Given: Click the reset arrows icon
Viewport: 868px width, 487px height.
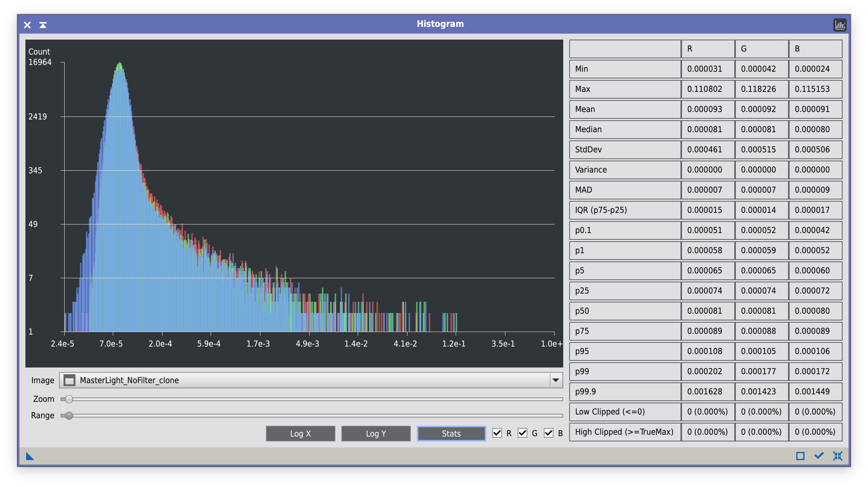Looking at the screenshot, I should pyautogui.click(x=837, y=456).
